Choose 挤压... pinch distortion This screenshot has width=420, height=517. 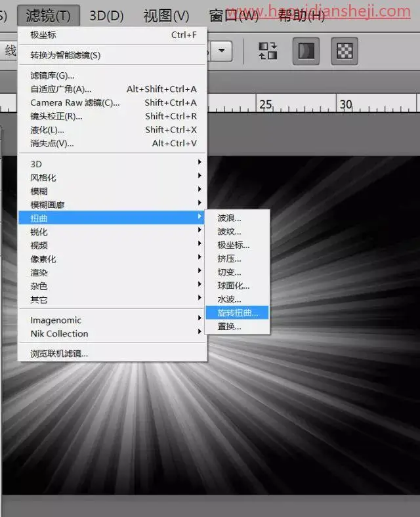(237, 258)
